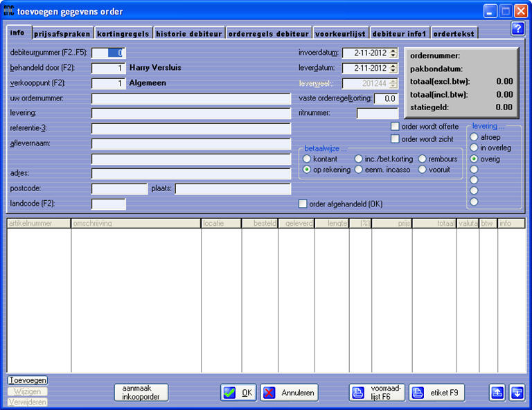This screenshot has height=410, width=532.
Task: Click the artikelnummer column header
Action: pos(39,224)
